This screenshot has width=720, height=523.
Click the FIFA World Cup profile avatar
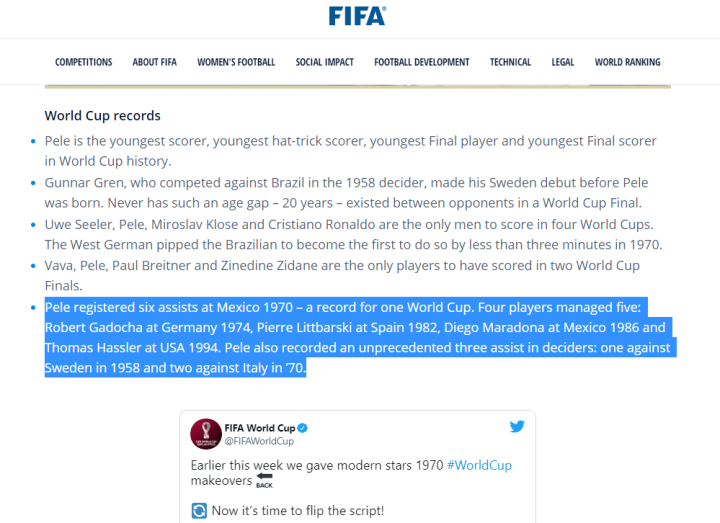click(205, 433)
